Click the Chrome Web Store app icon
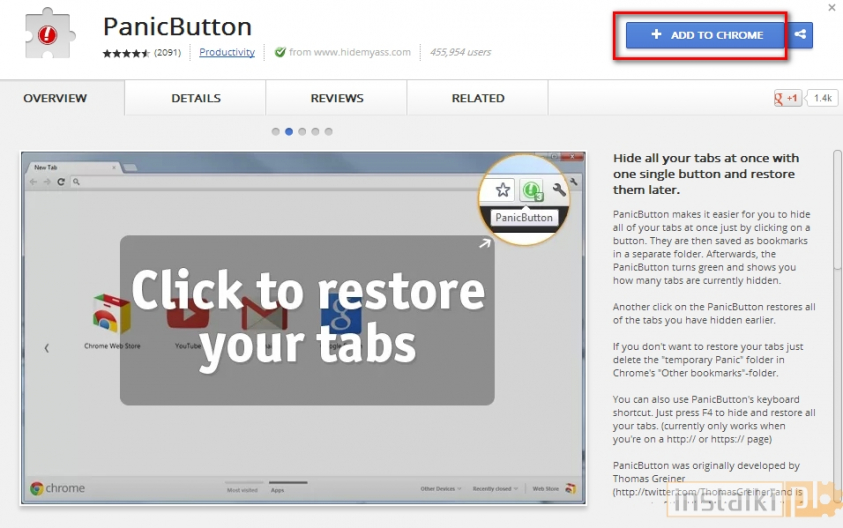This screenshot has height=528, width=843. 111,317
